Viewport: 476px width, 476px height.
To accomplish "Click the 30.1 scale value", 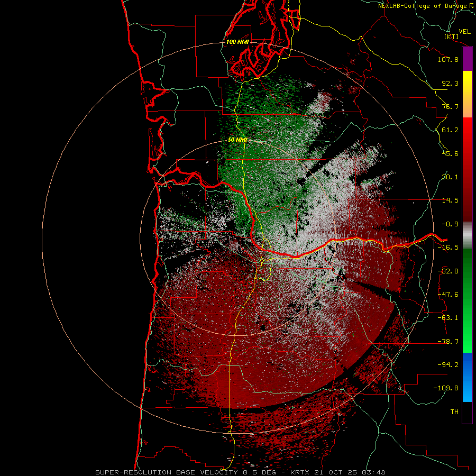I will click(x=450, y=177).
